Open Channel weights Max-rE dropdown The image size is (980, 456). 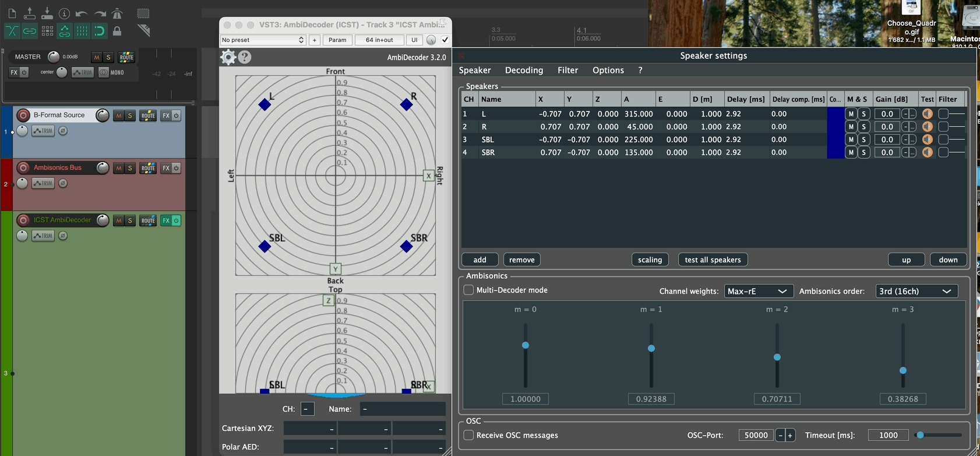758,291
